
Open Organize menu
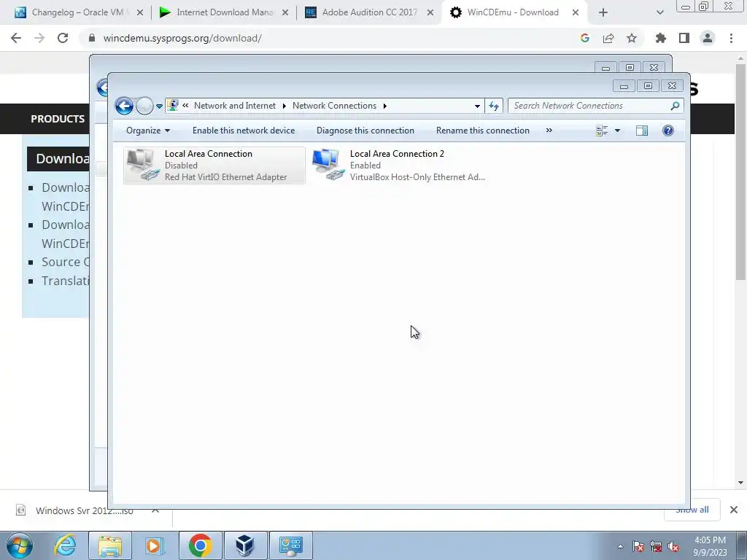pyautogui.click(x=148, y=131)
